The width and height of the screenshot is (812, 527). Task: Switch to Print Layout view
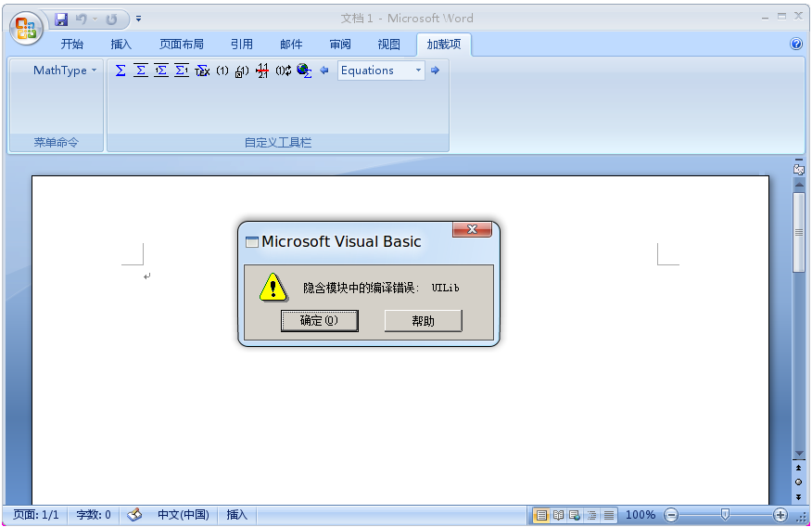[541, 515]
